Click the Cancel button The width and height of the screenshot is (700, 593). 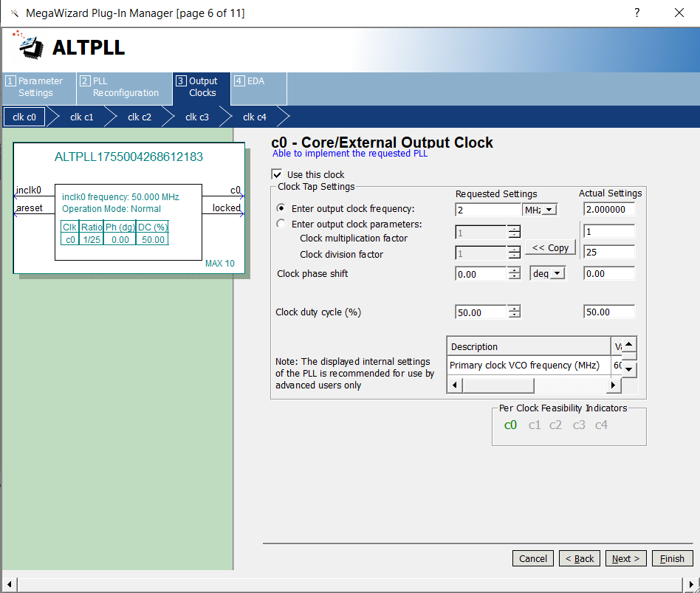coord(533,558)
